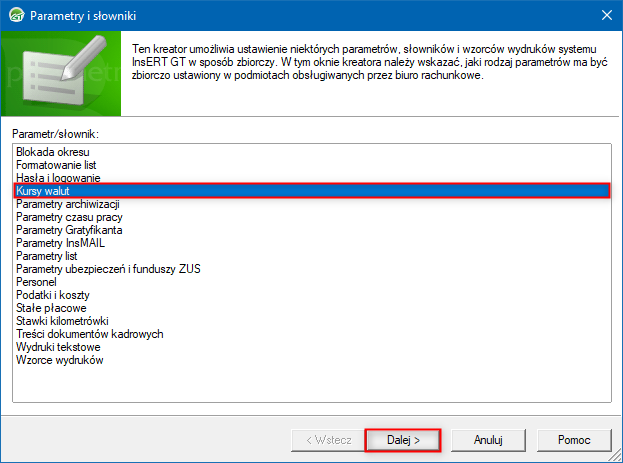Screen dimensions: 623x463
Task: Choose Parametry Gratyfikanta item
Action: coord(312,230)
